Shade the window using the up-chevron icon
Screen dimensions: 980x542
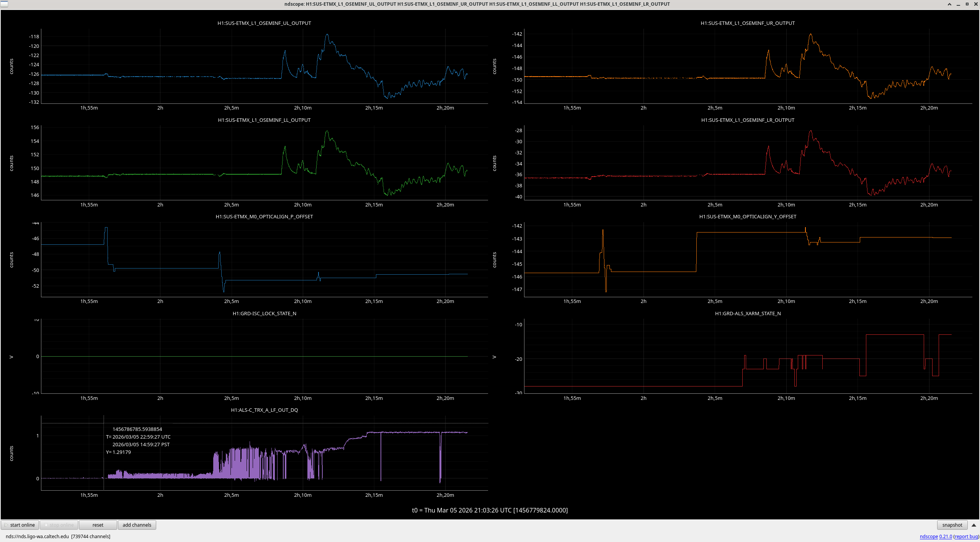(x=949, y=4)
